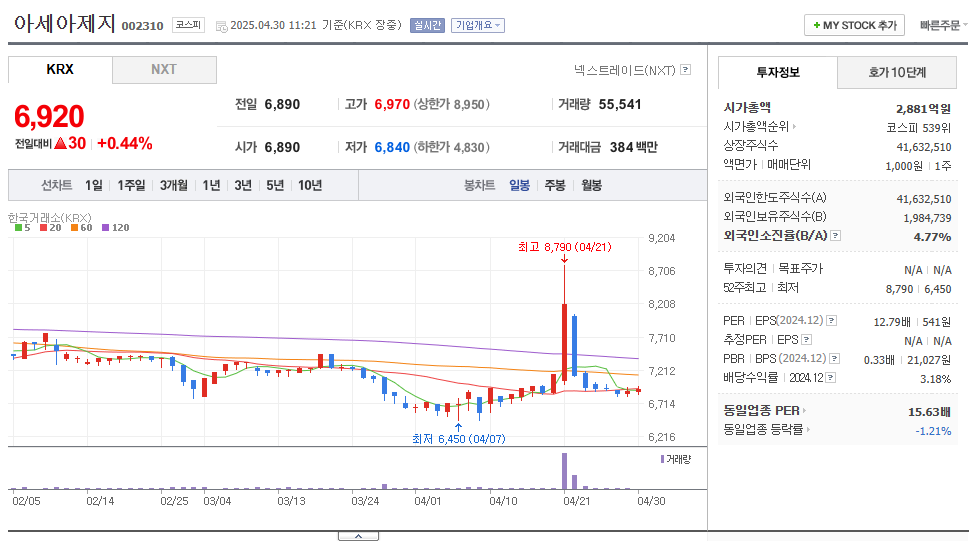Image resolution: width=972 pixels, height=541 pixels.
Task: Click the 최저 6,450 (04/07) chart marker
Action: pos(459,439)
